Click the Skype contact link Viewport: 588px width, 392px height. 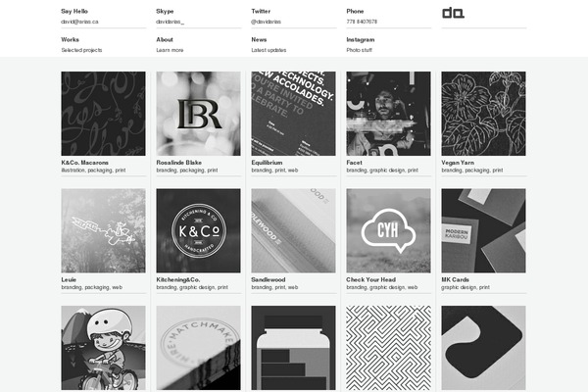click(170, 22)
